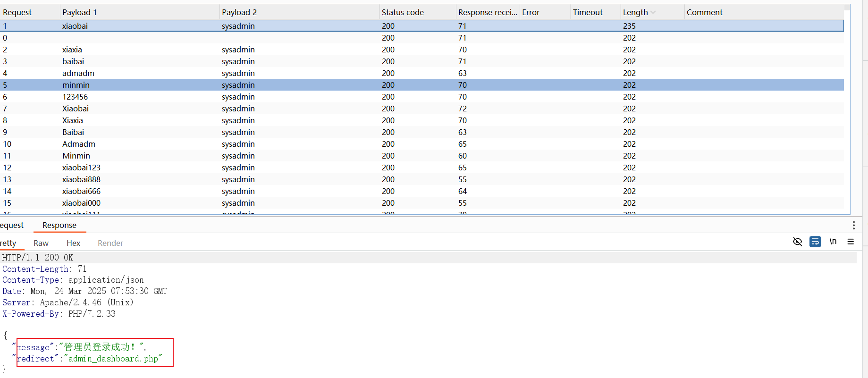Image resolution: width=868 pixels, height=378 pixels.
Task: Click the Timeout column header
Action: pyautogui.click(x=588, y=12)
